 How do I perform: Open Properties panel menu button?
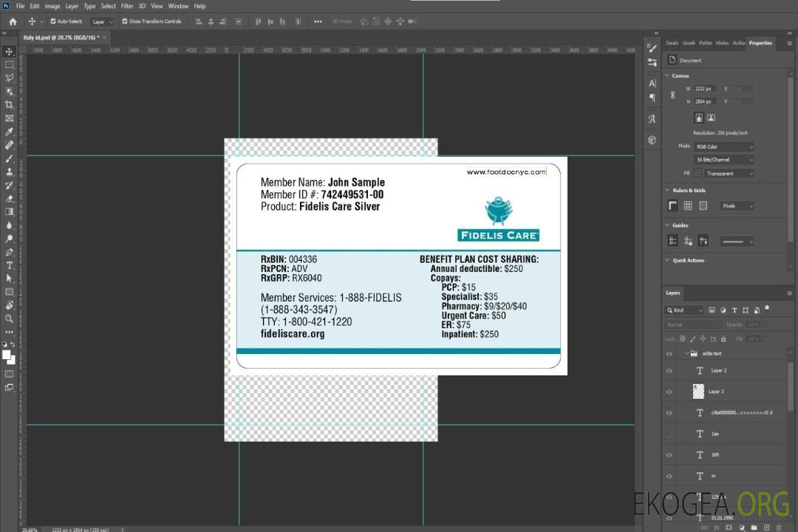coord(789,44)
